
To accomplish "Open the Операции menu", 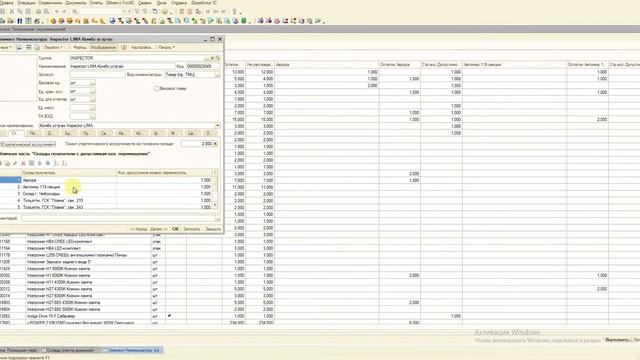I will pos(26,3).
